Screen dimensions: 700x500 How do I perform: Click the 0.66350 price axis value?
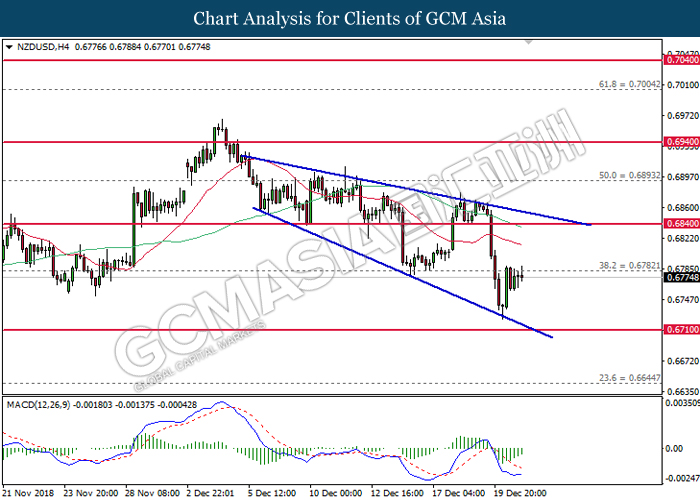683,392
